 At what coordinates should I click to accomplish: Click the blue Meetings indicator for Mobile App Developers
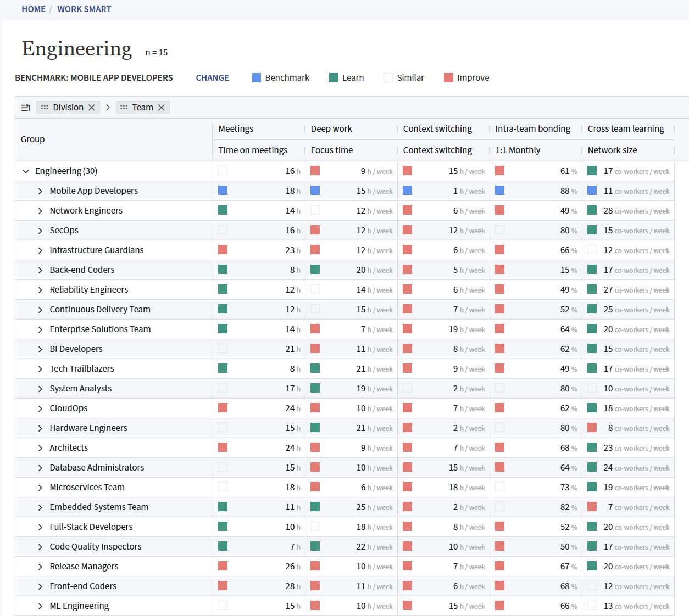pos(223,191)
